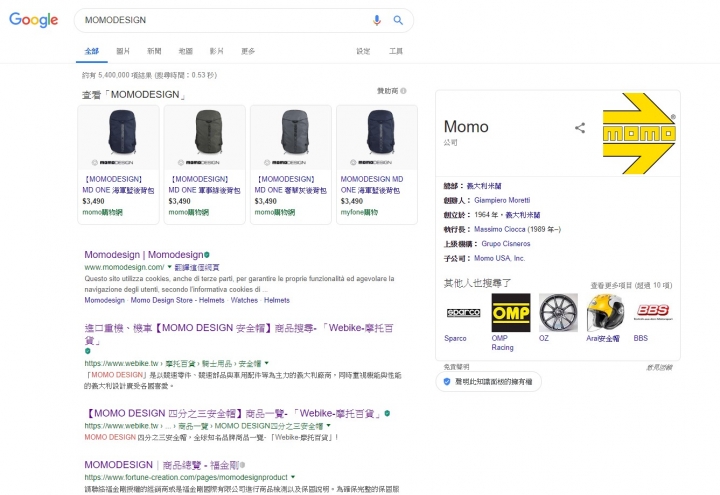Open Momo Design Store - Helmets sitelink

click(x=177, y=300)
